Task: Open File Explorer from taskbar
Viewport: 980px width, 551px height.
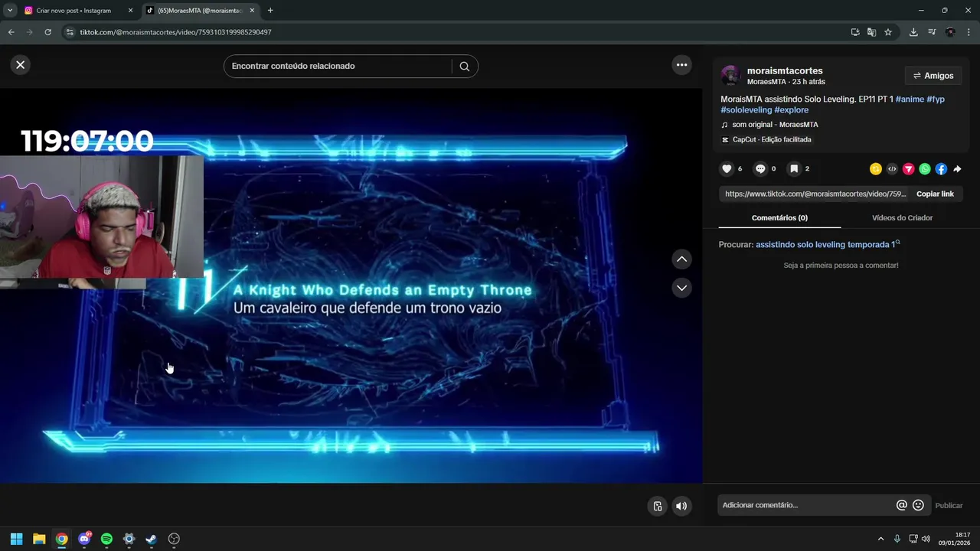Action: tap(39, 539)
